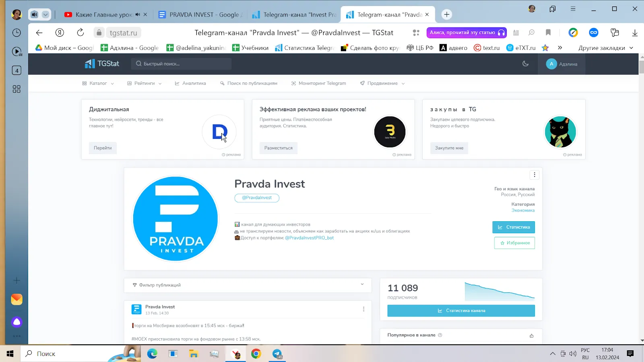This screenshot has width=644, height=362.
Task: Open sidebar tab counter icon
Action: click(17, 70)
